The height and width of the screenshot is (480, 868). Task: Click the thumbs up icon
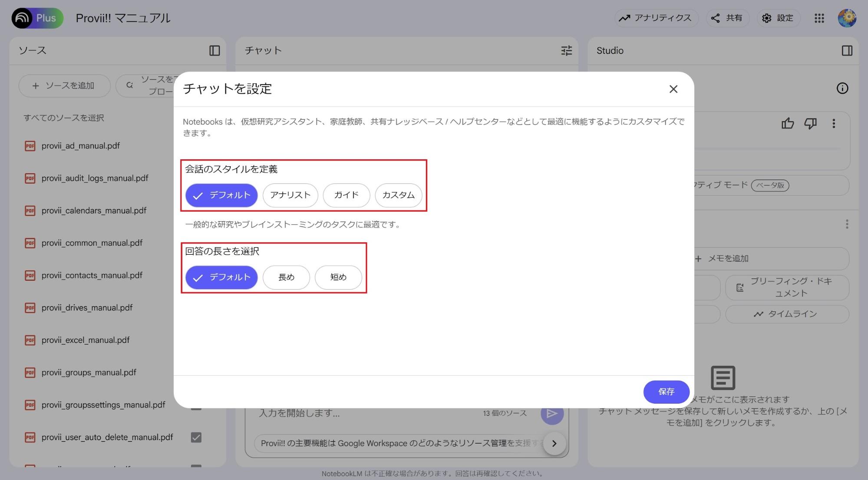click(x=788, y=124)
